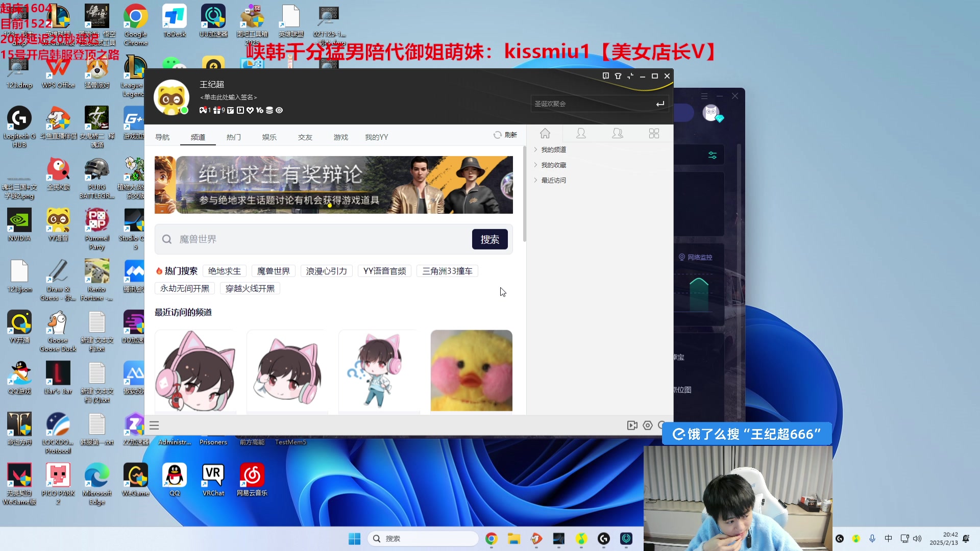980x551 pixels.
Task: Open the yellow duck recent channel thumbnail
Action: tap(472, 370)
